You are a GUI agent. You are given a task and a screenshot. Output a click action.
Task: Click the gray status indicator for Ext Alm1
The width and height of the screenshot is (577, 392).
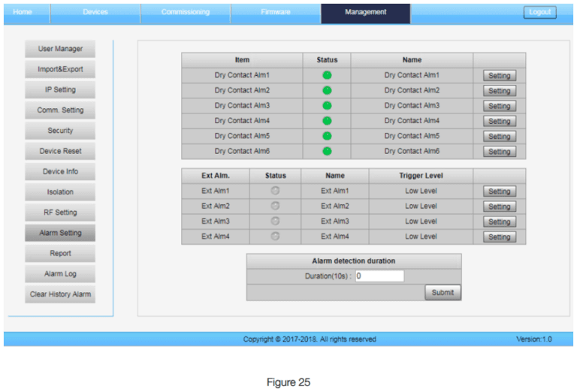click(x=275, y=191)
